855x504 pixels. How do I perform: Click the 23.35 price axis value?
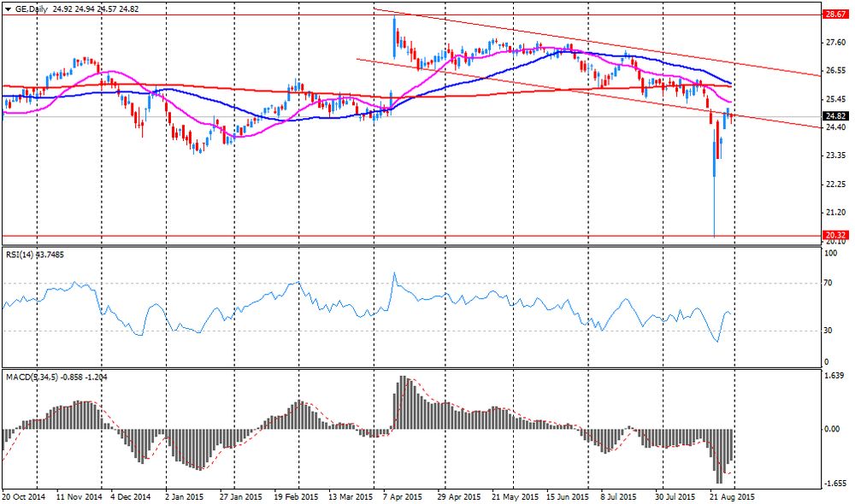pos(836,155)
